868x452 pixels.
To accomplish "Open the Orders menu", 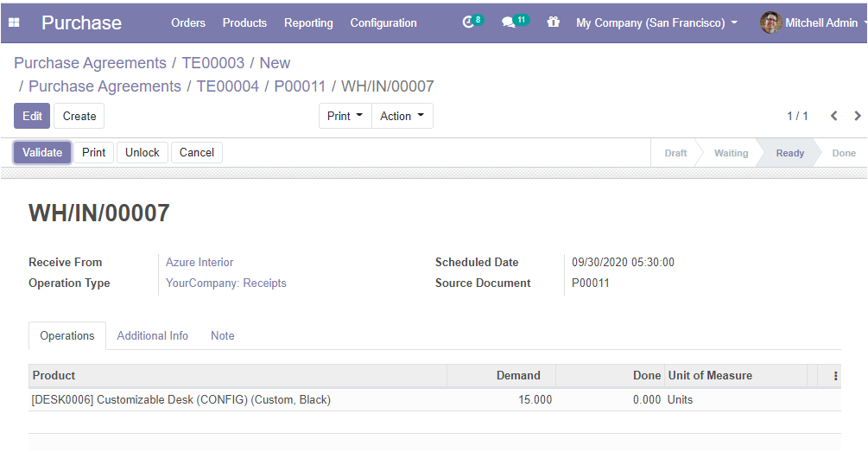I will click(188, 22).
